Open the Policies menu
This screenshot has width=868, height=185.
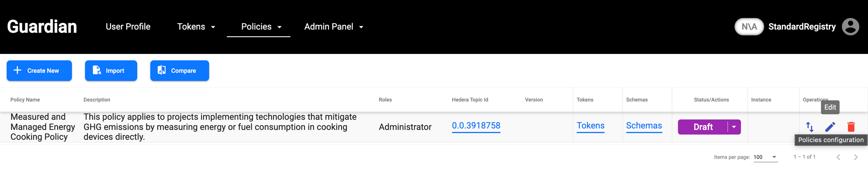coord(261,27)
